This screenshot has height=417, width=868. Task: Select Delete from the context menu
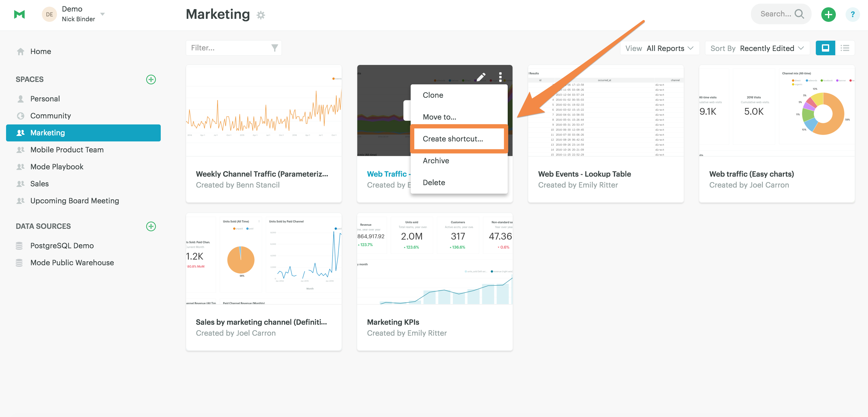459,182
